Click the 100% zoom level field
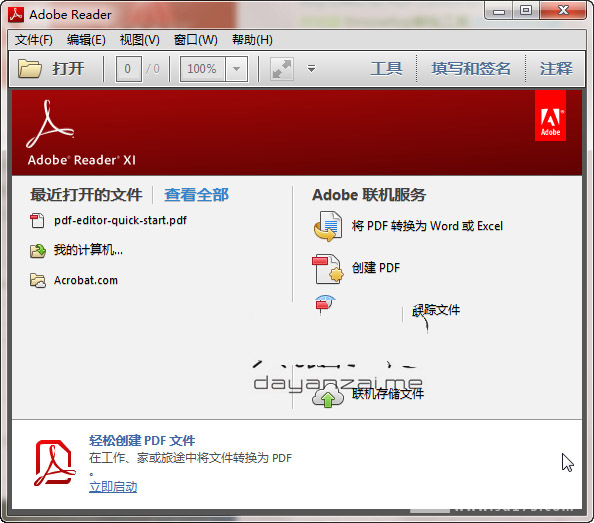Viewport: 594px width, 523px height. [x=203, y=69]
